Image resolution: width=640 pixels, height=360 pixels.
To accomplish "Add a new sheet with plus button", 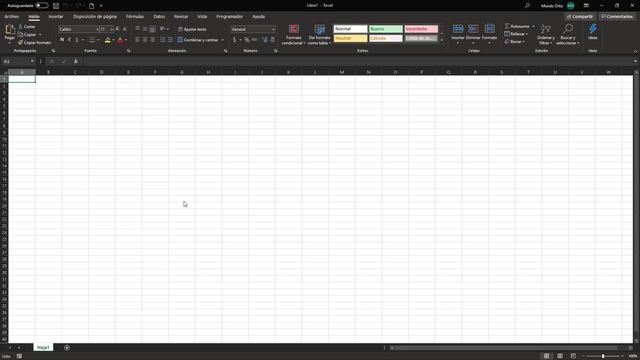I will [x=67, y=348].
